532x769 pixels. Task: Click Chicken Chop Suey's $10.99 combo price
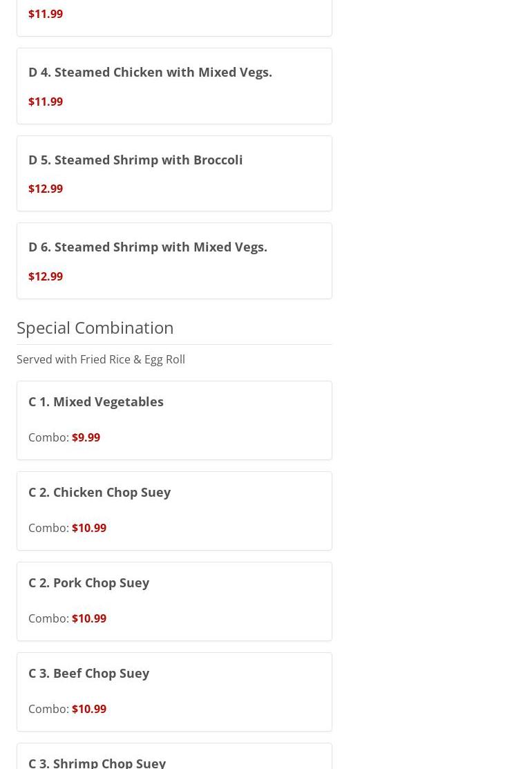point(89,528)
